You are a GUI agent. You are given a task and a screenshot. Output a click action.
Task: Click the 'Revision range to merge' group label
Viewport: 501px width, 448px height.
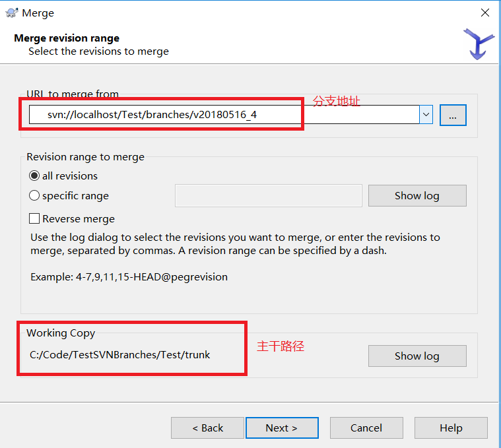(85, 157)
